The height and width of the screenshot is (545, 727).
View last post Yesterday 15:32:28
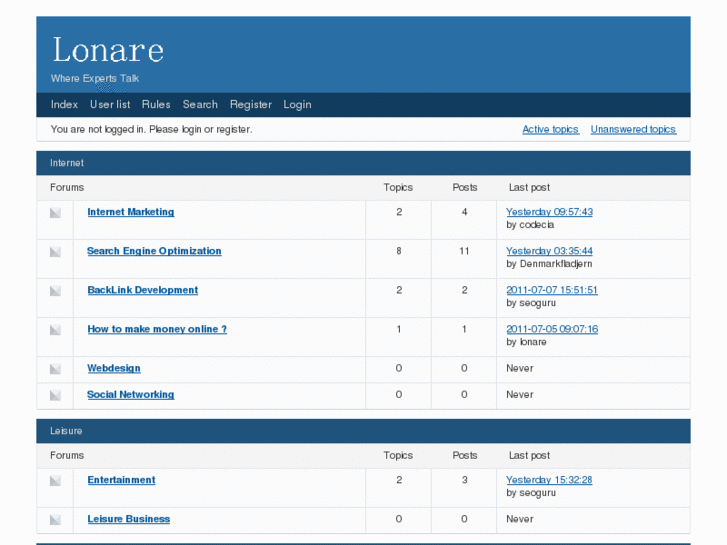549,480
